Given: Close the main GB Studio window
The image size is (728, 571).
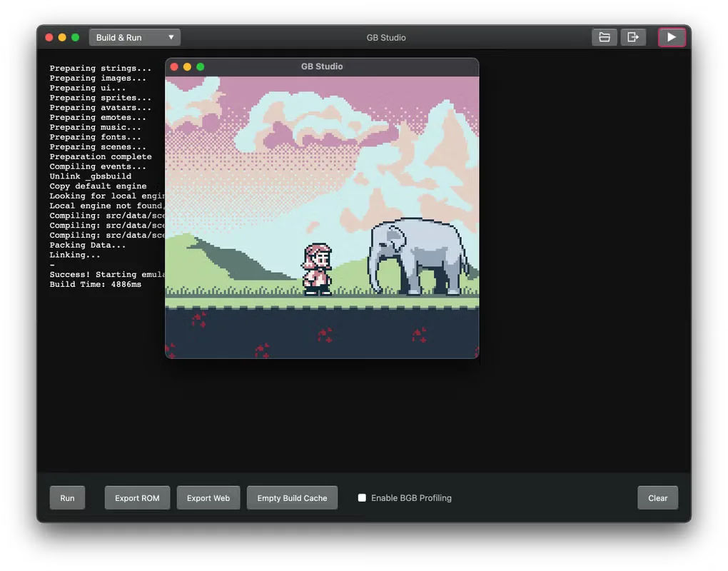Looking at the screenshot, I should coord(49,38).
